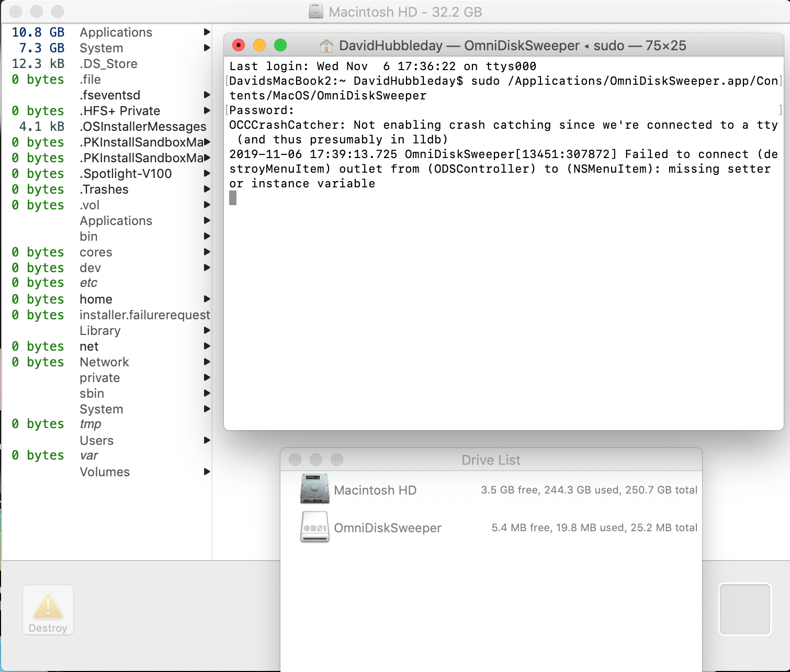Click the empty rounded box at bottom right
The image size is (790, 672).
745,609
